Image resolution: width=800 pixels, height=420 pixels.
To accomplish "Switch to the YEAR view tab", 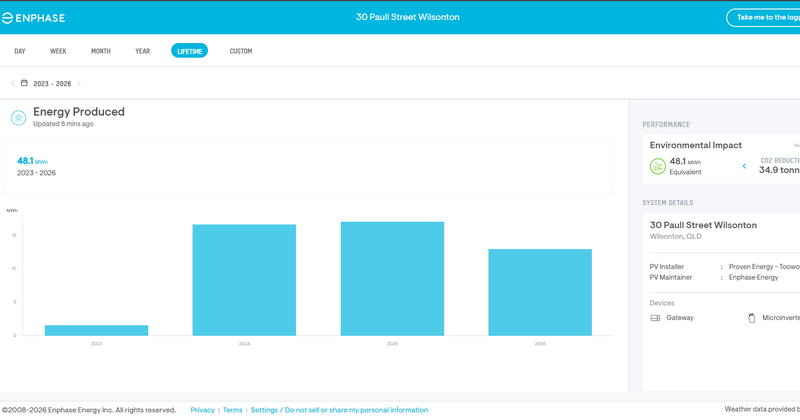I will [x=143, y=51].
